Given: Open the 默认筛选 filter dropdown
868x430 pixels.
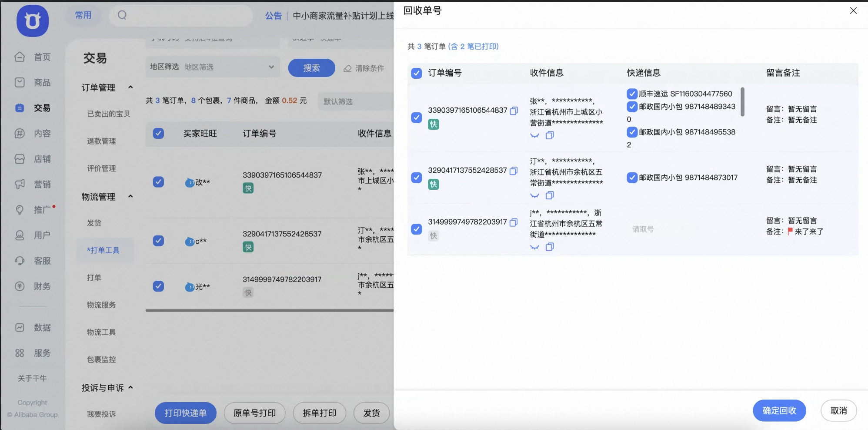Looking at the screenshot, I should [x=356, y=101].
